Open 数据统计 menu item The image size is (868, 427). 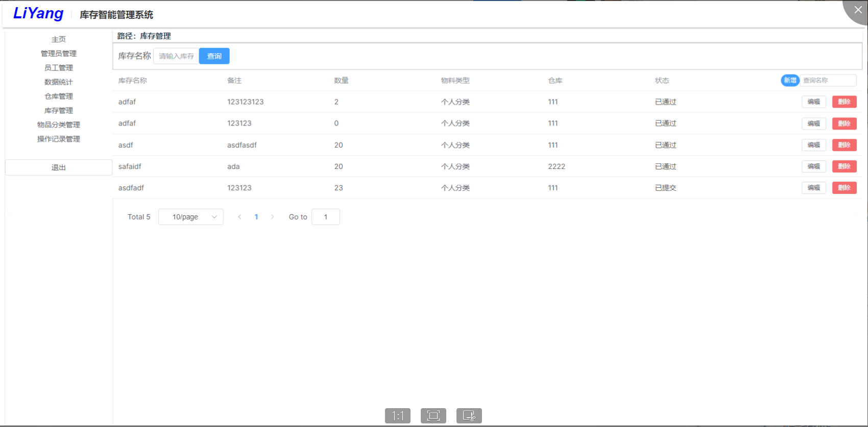(x=59, y=82)
